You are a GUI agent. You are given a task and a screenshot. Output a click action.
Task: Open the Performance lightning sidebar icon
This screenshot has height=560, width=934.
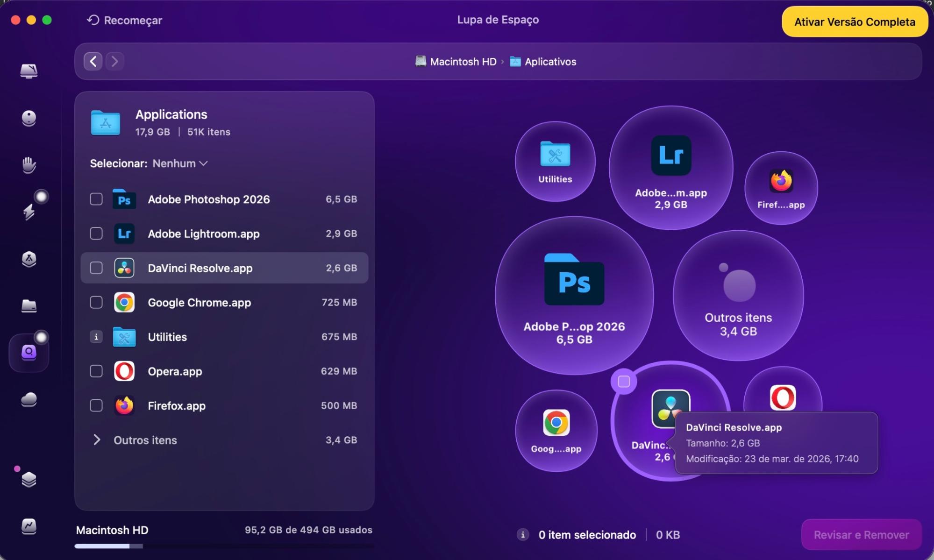(x=29, y=212)
